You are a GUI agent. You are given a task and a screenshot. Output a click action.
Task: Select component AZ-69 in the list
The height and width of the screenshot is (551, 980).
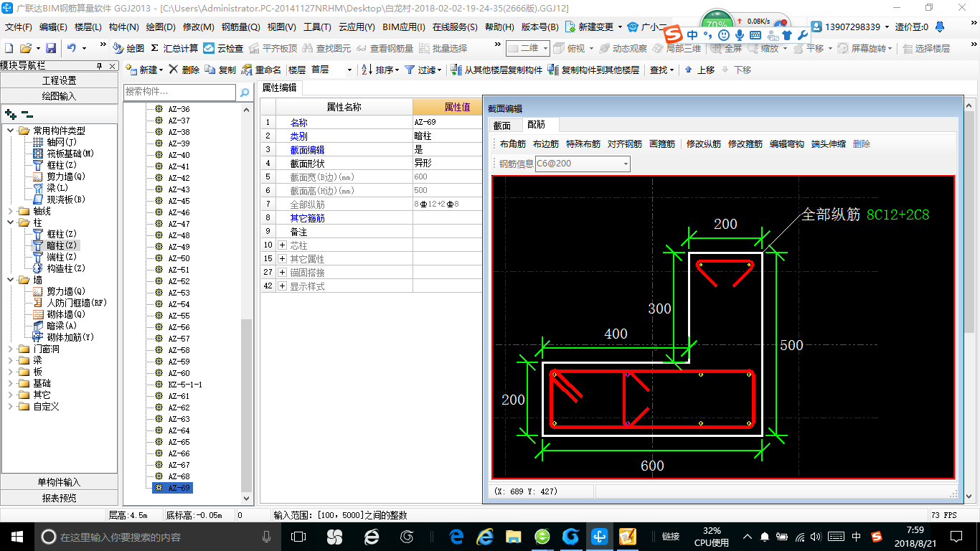tap(179, 488)
